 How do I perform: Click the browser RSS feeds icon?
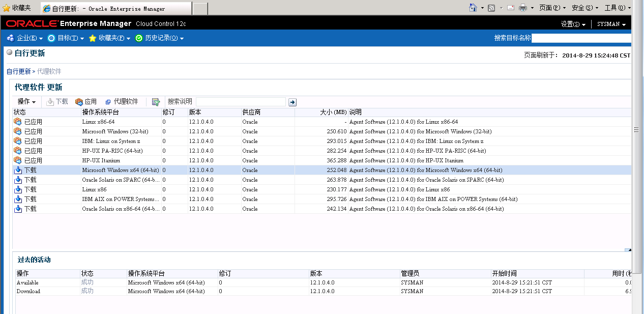tap(491, 8)
